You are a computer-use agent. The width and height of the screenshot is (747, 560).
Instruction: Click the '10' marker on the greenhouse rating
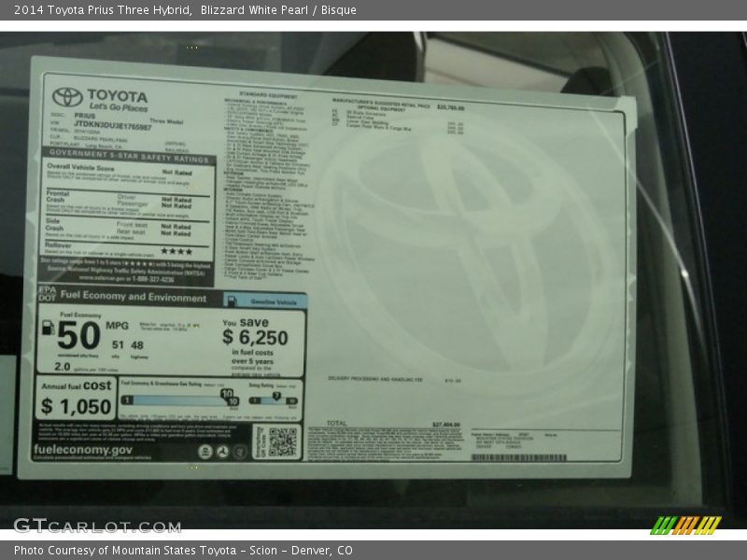click(x=226, y=393)
